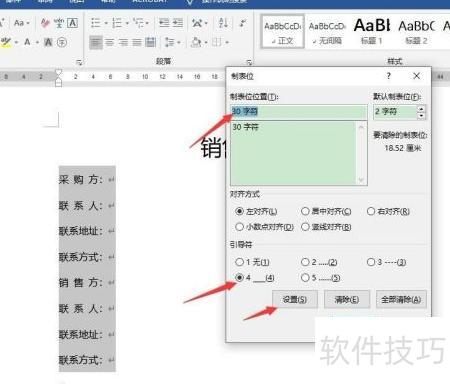Click the help question mark in dialog

388,76
